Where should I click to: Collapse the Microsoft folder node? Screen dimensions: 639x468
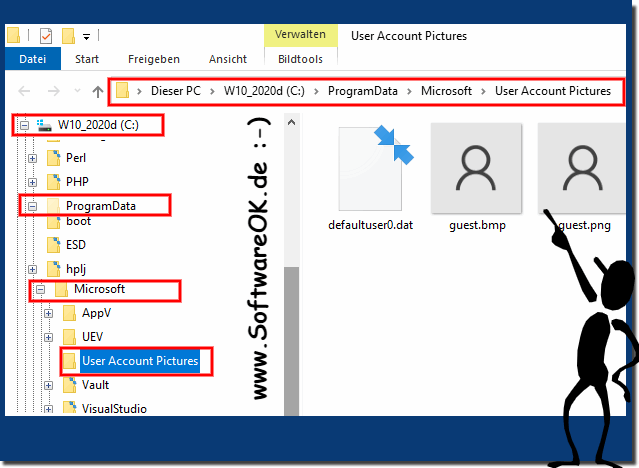click(40, 289)
